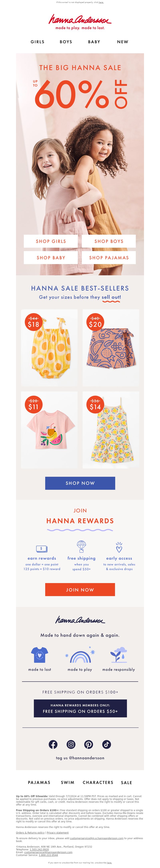Screen dimensions: 160x868
Task: Click the blue SHOP NOW button
Action: [x=80, y=483]
